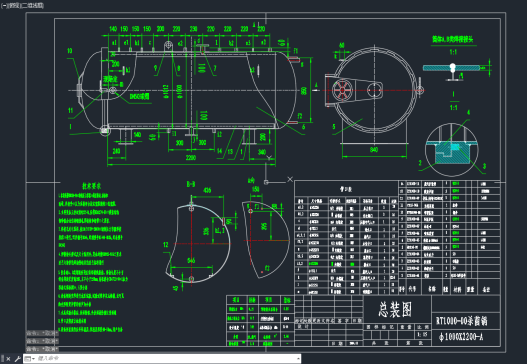
Task: Select the φ1000X2200-A drawing number text
Action: coord(461,337)
